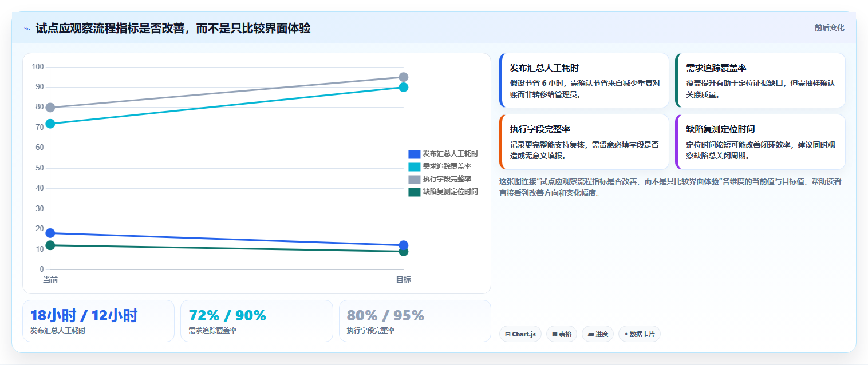The width and height of the screenshot is (868, 365).
Task: Click the gray data point at 95
Action: tap(404, 77)
